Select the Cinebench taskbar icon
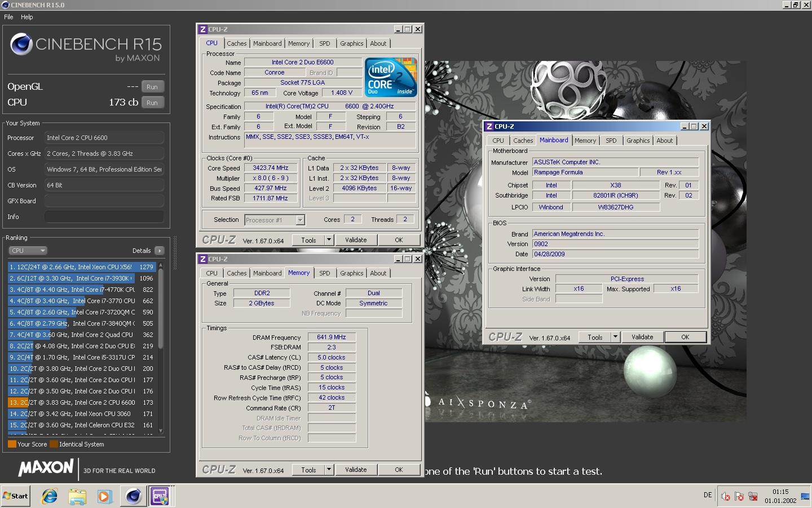Screen dimensions: 812x508 pos(134,496)
